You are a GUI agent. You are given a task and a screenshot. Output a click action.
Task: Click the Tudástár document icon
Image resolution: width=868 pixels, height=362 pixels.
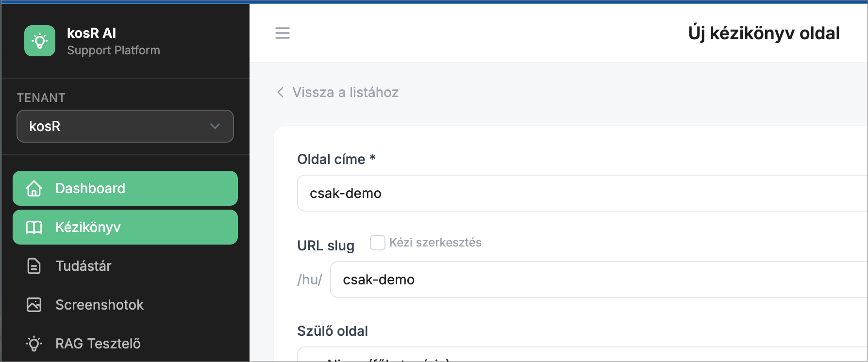click(x=34, y=266)
